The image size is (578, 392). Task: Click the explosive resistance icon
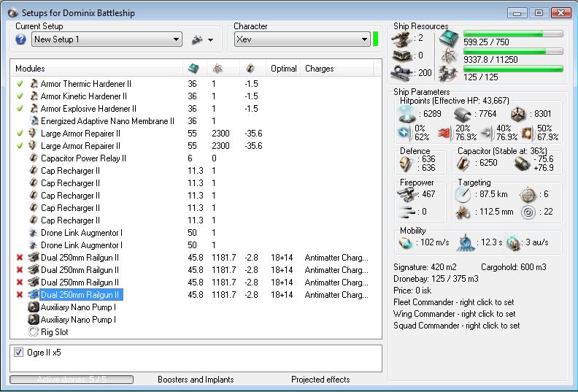528,134
